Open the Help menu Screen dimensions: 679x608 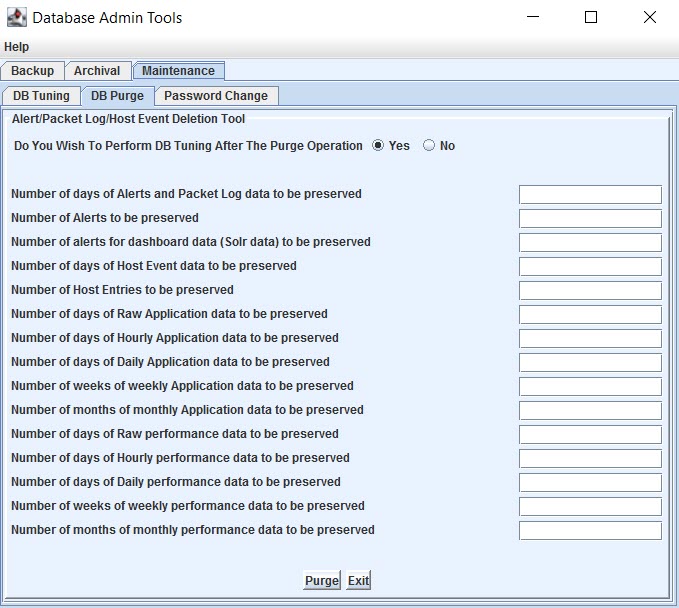(x=16, y=47)
